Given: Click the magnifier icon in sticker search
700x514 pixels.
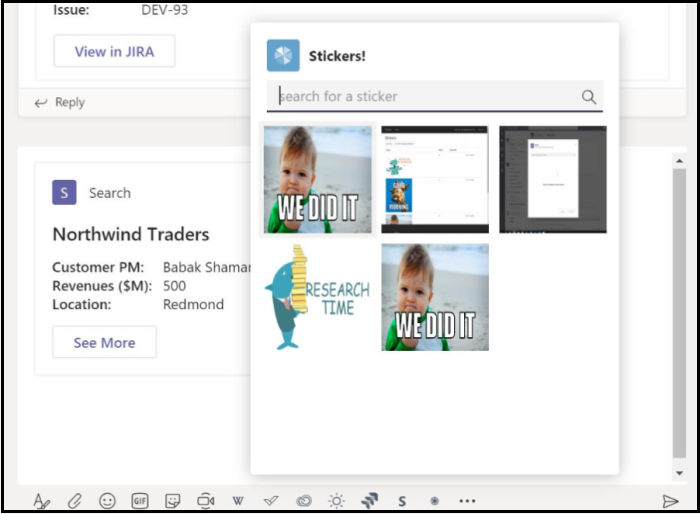Looking at the screenshot, I should (588, 96).
